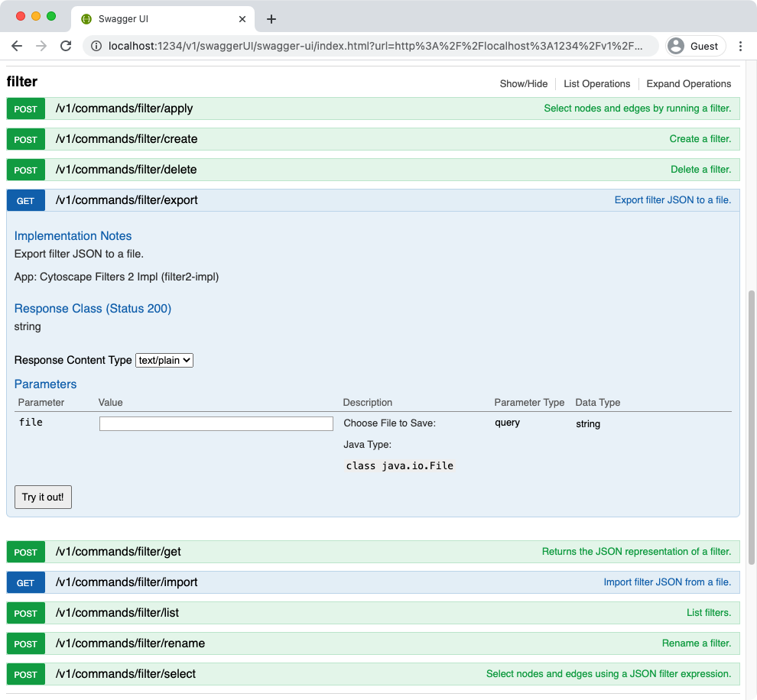The width and height of the screenshot is (757, 700).
Task: Click the site info icon in address bar
Action: (x=96, y=46)
